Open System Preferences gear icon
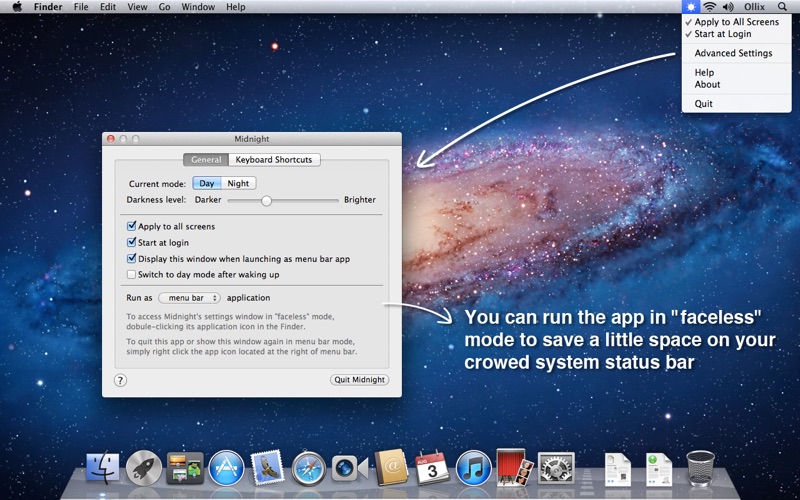800x500 pixels. 556,468
